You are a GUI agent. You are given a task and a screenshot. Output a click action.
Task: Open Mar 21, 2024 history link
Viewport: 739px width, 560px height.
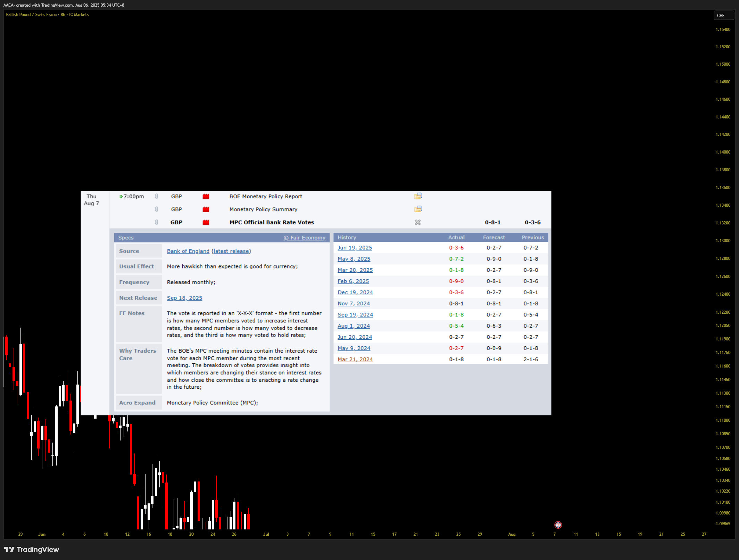point(355,359)
